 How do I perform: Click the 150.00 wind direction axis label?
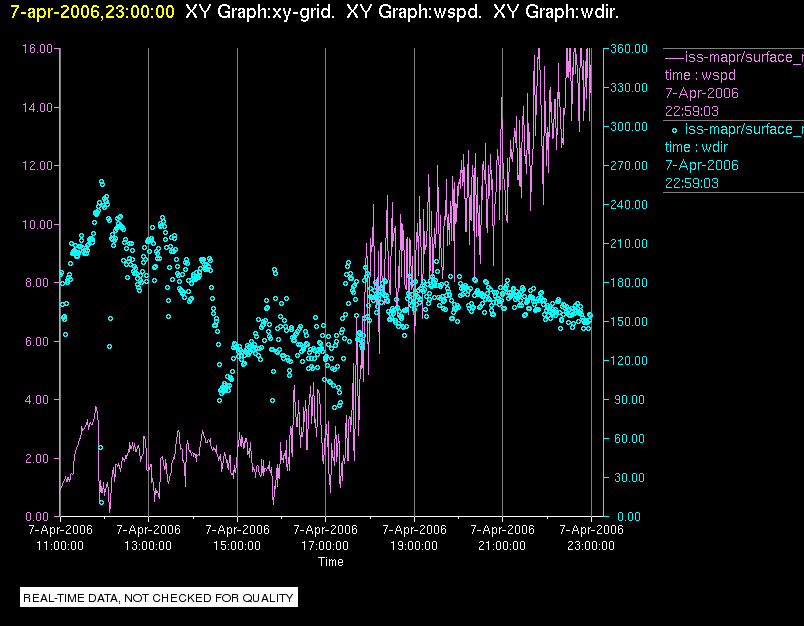pos(629,321)
